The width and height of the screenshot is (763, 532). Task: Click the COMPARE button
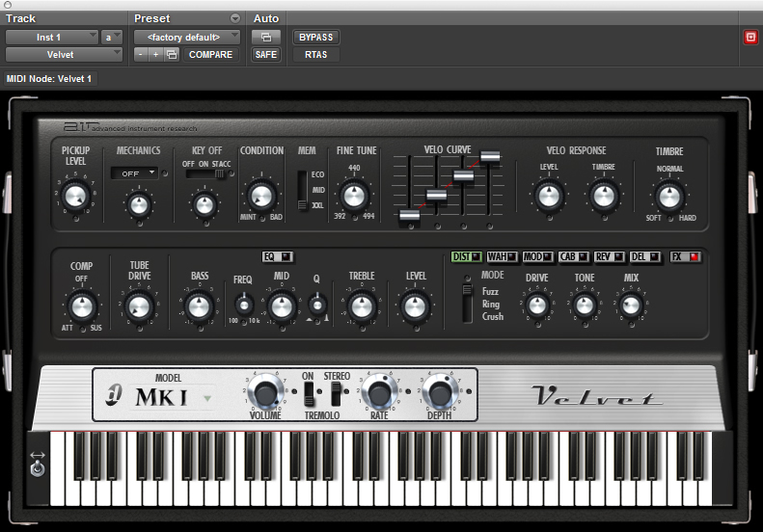point(210,55)
